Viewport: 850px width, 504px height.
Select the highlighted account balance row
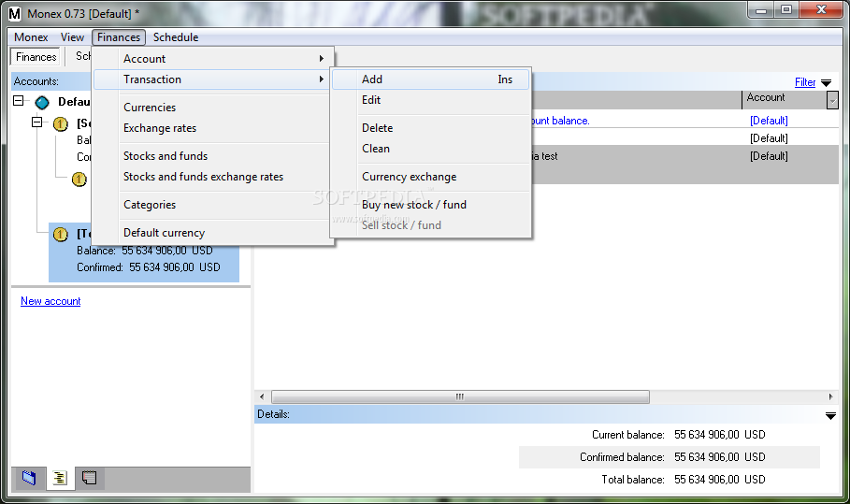[x=145, y=251]
